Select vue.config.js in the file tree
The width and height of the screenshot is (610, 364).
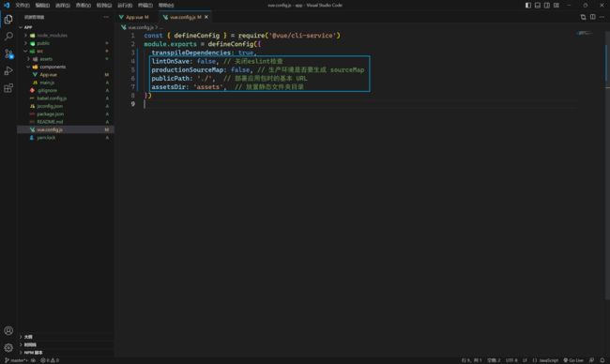click(x=66, y=129)
